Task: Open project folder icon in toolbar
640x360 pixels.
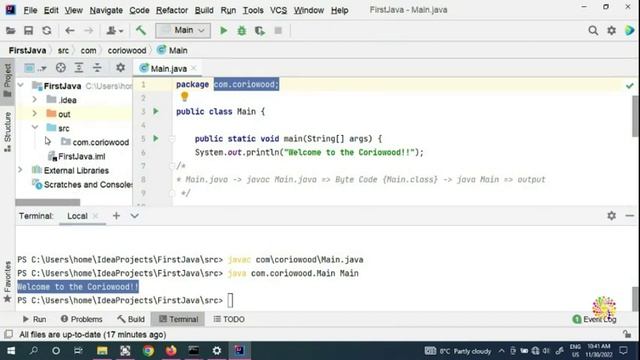Action: tap(11, 31)
